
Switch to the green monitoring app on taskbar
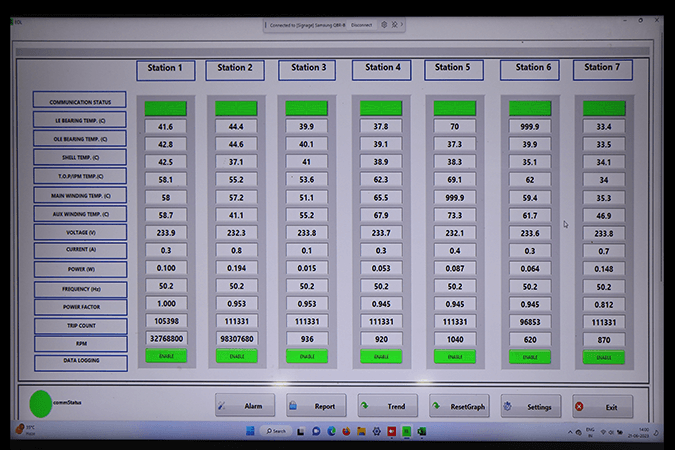(406, 431)
